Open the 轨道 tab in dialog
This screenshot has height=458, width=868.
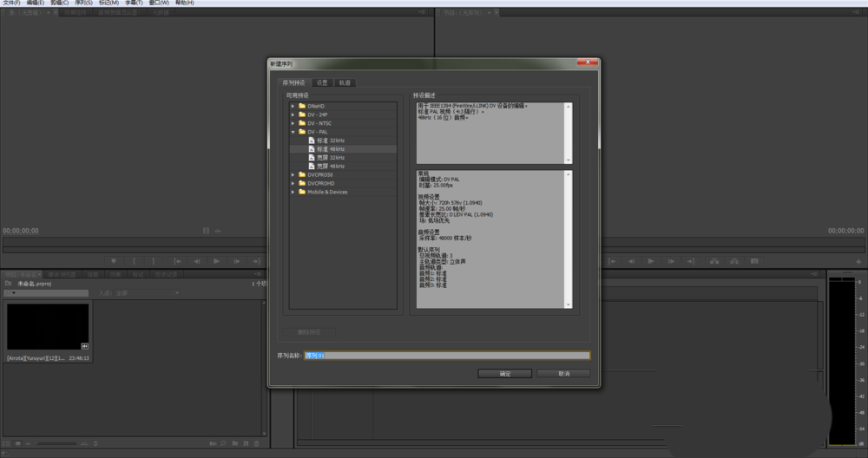(x=345, y=82)
